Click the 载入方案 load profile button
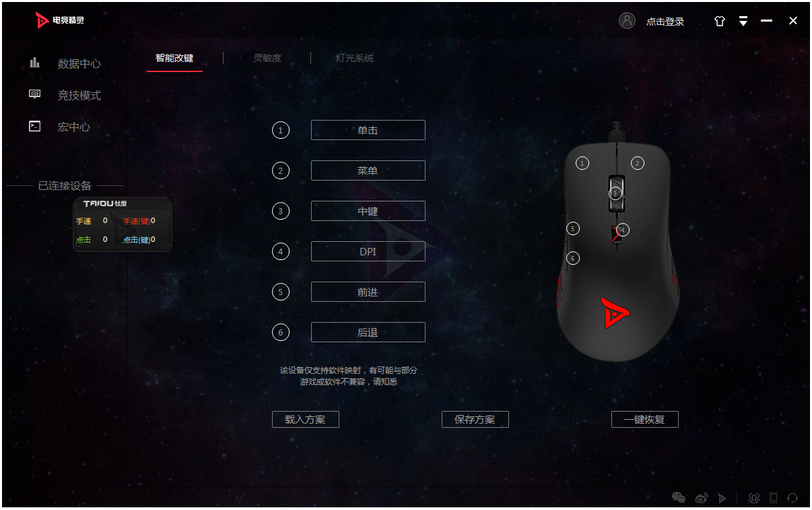The width and height of the screenshot is (812, 510). 306,419
